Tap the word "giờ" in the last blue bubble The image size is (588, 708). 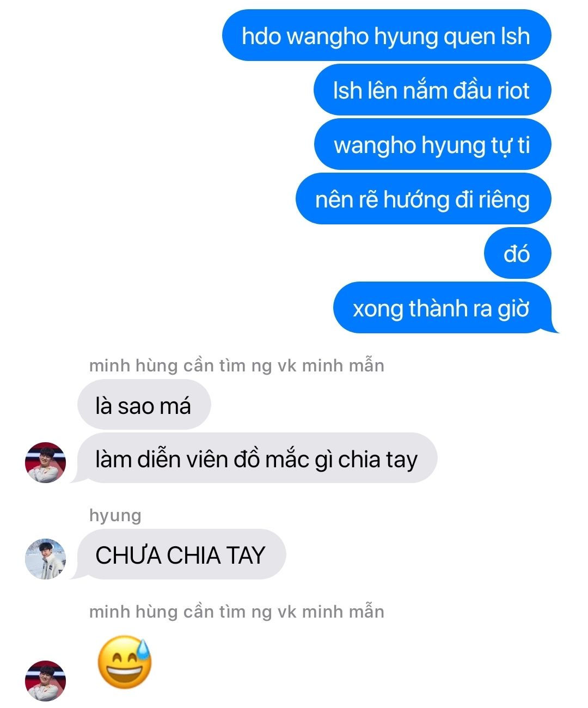(x=513, y=309)
